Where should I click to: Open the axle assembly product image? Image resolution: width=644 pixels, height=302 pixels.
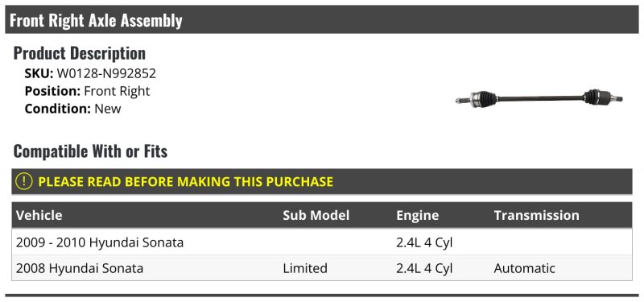539,98
